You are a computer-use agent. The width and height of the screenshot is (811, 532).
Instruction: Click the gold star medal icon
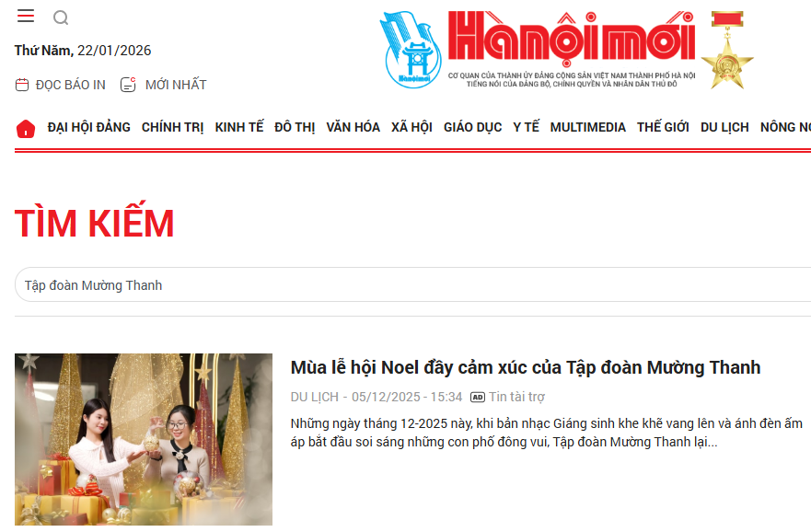tap(727, 50)
